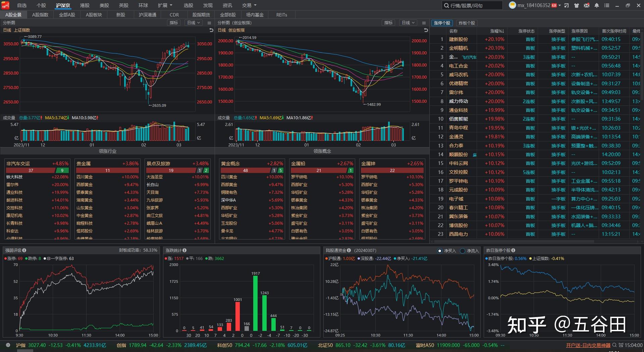
Task: Open the 非汽车交运 industry card title
Action: click(x=18, y=164)
